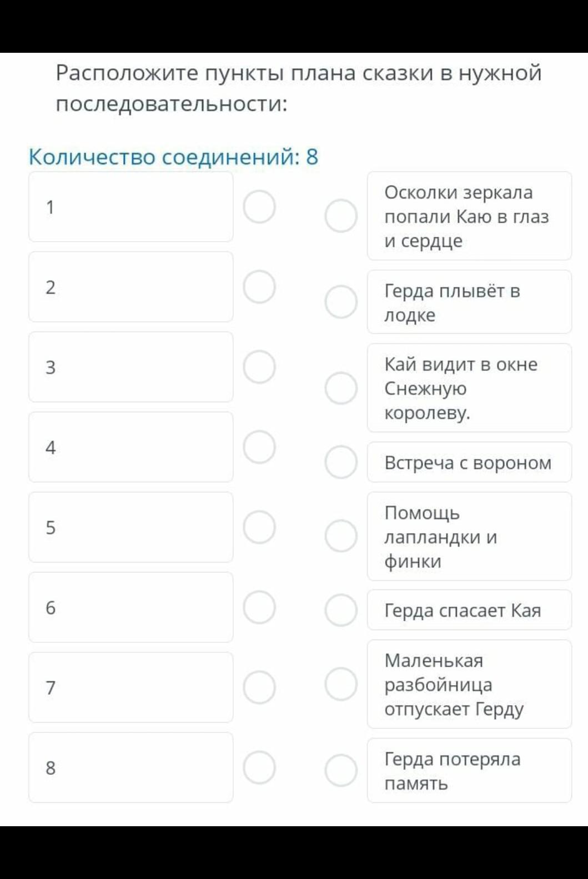Viewport: 588px width, 879px height.
Task: Select the connector circle beside number 3
Action: click(x=259, y=367)
